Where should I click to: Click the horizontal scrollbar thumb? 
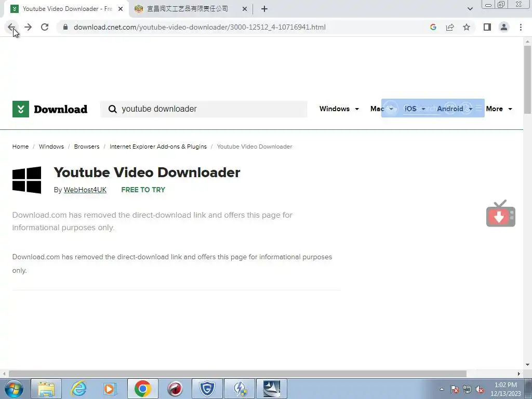coord(237,374)
